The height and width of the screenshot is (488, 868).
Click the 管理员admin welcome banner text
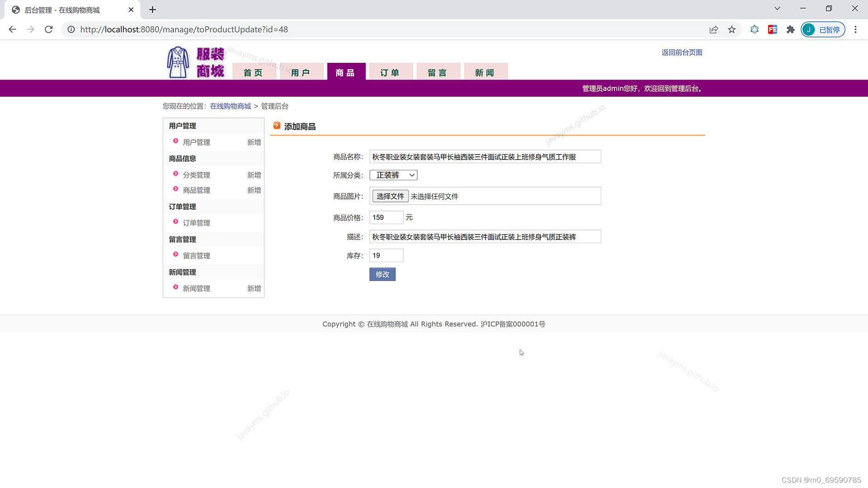coord(642,89)
